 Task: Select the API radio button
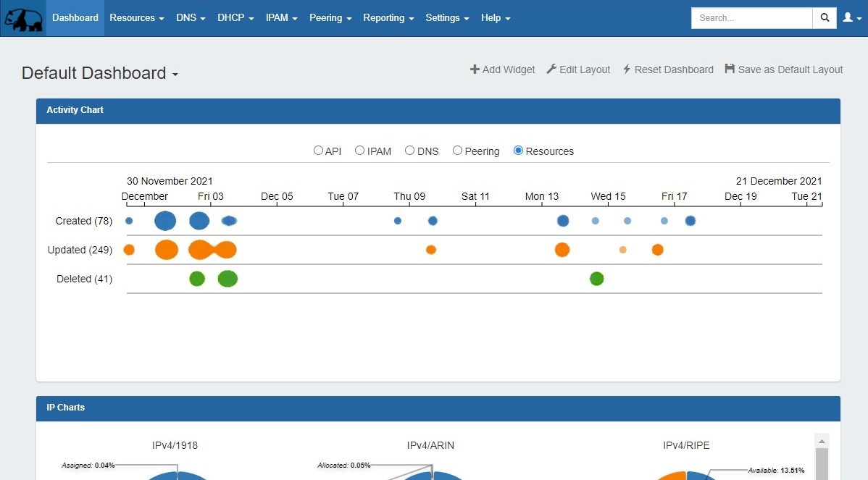318,151
